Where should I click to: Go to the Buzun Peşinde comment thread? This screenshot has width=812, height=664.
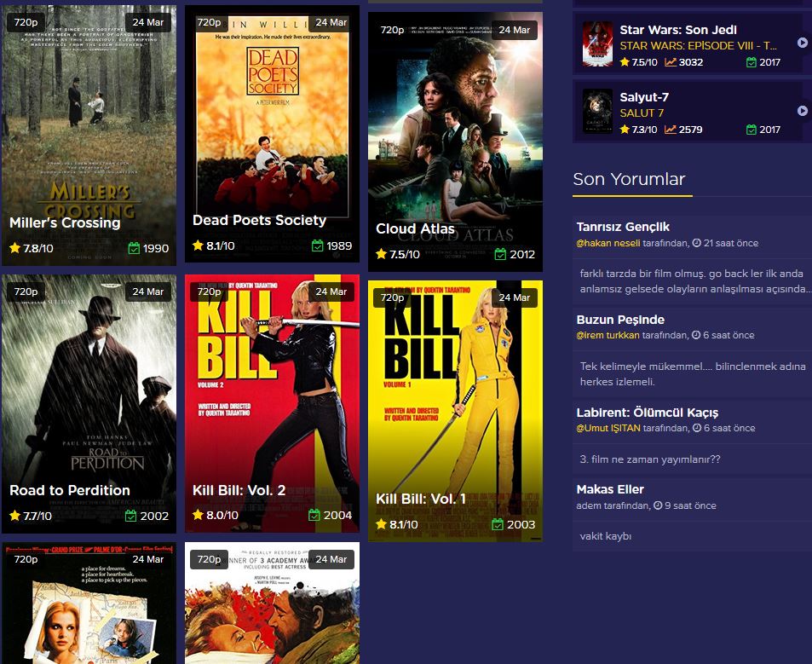pyautogui.click(x=620, y=320)
